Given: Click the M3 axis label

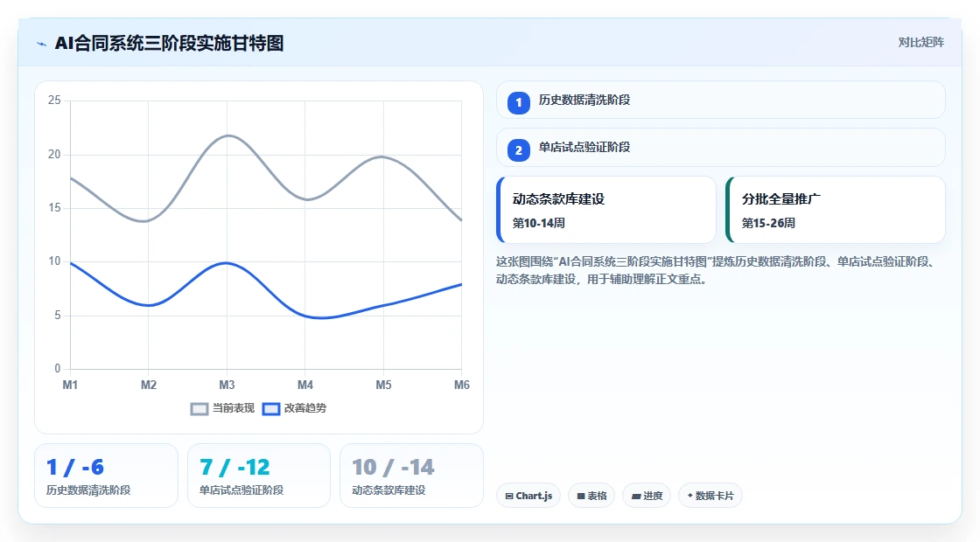Looking at the screenshot, I should (x=227, y=386).
